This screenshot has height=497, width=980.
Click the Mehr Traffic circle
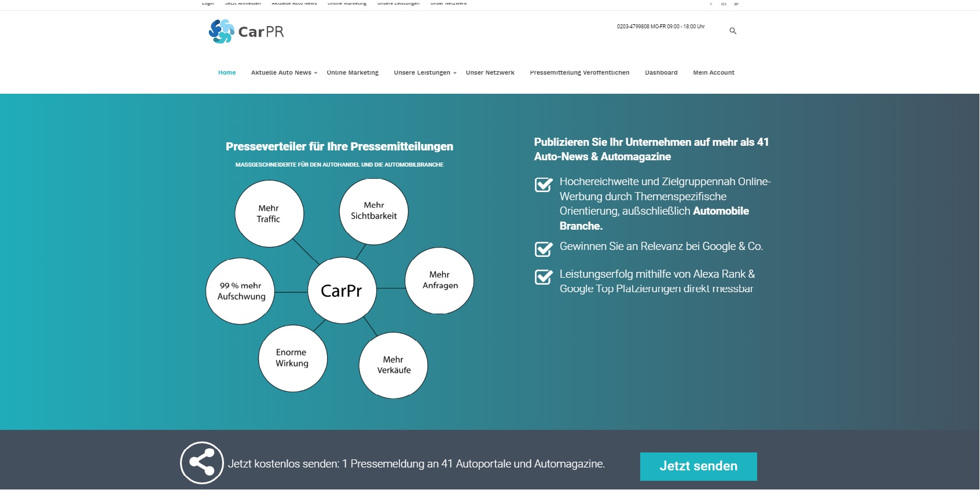tap(269, 213)
